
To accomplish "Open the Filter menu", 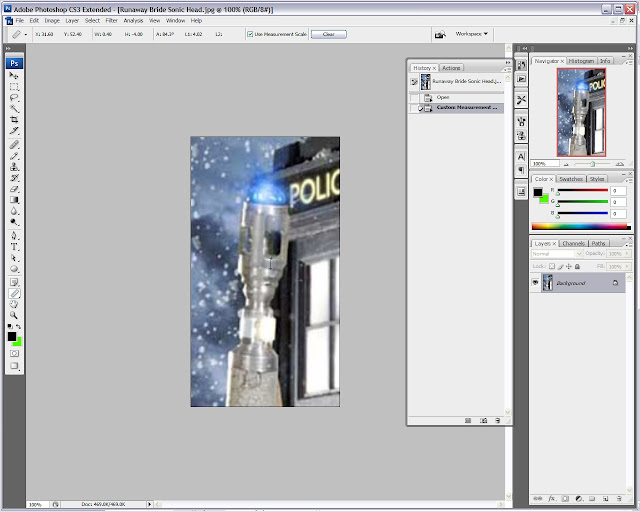I will tap(111, 20).
